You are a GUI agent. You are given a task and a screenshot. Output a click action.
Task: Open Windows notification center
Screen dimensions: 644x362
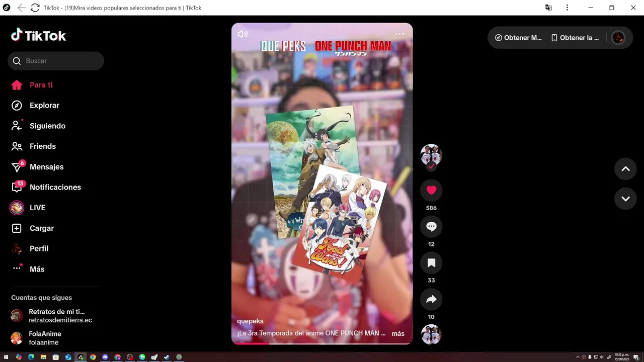pos(636,357)
